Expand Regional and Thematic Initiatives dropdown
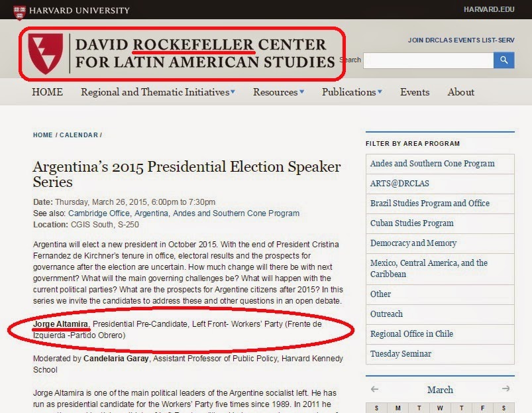This screenshot has width=532, height=413. pos(158,92)
